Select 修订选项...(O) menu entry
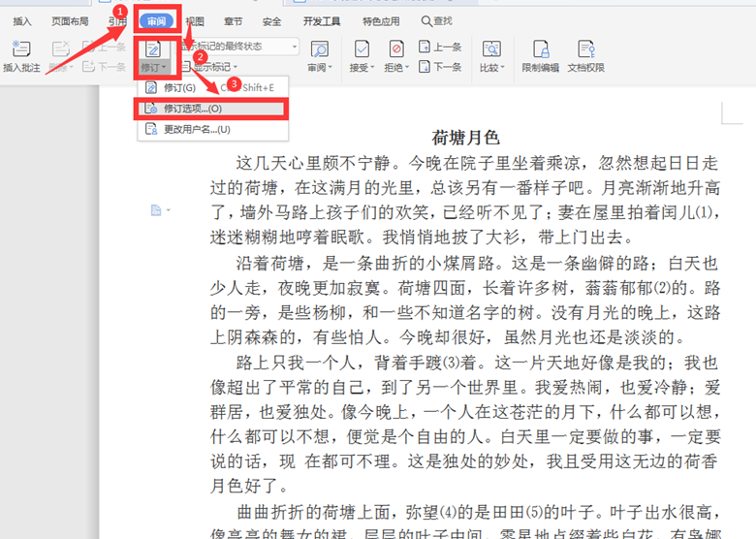 (x=212, y=109)
